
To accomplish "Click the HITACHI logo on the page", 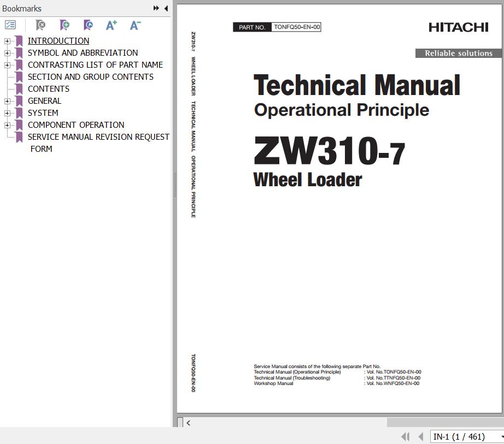I will click(x=459, y=27).
